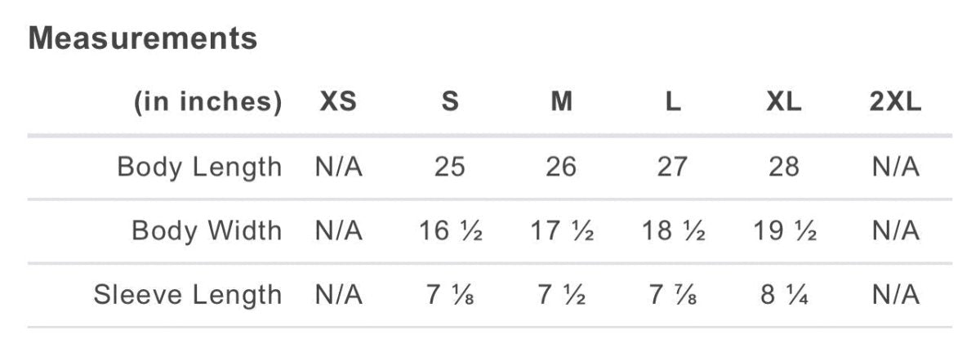Click the (in inches) unit label
Viewport: 980px width, 348px height.
[207, 102]
